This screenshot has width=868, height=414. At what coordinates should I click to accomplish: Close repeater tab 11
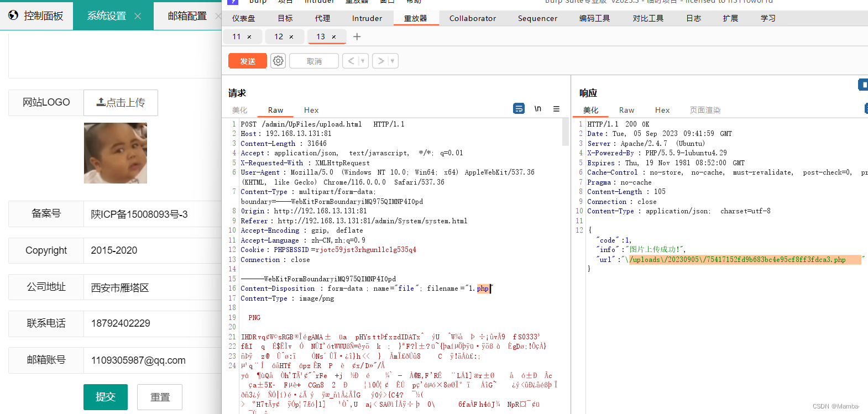pyautogui.click(x=249, y=37)
